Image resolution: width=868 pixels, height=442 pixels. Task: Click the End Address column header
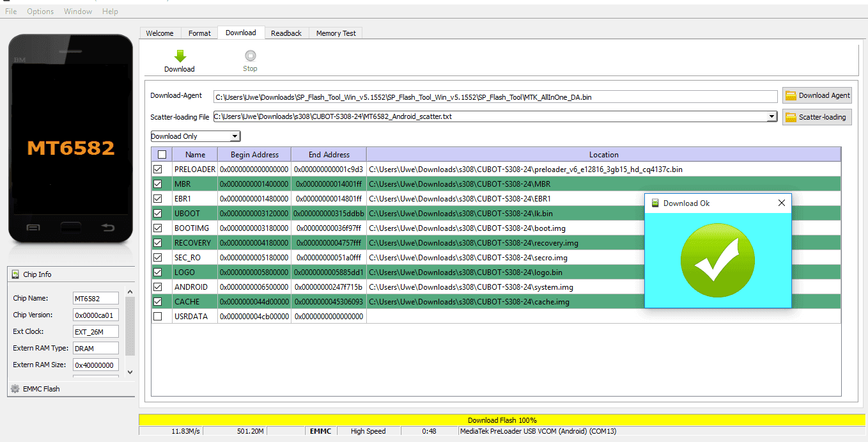coord(329,155)
